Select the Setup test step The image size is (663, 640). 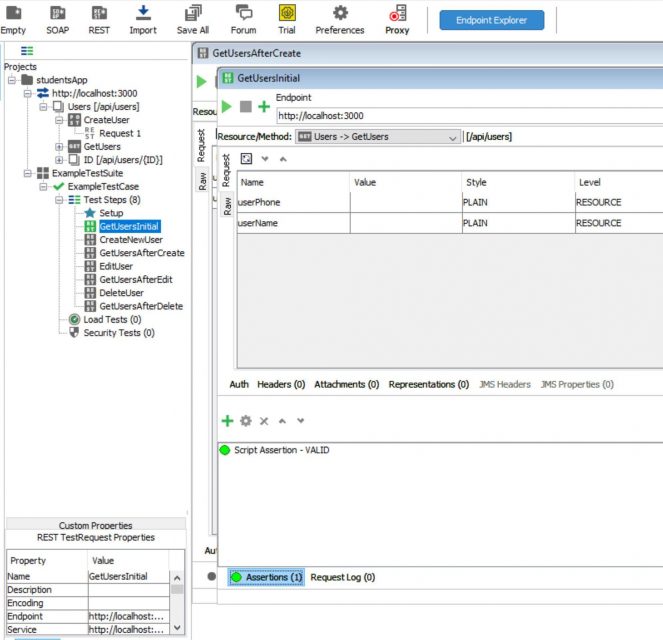click(111, 213)
